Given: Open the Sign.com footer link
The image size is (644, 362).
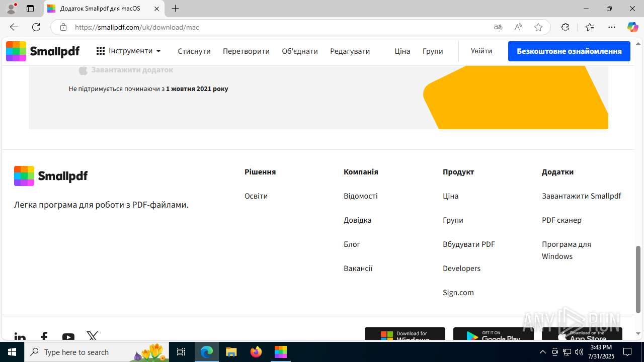Looking at the screenshot, I should (x=458, y=293).
